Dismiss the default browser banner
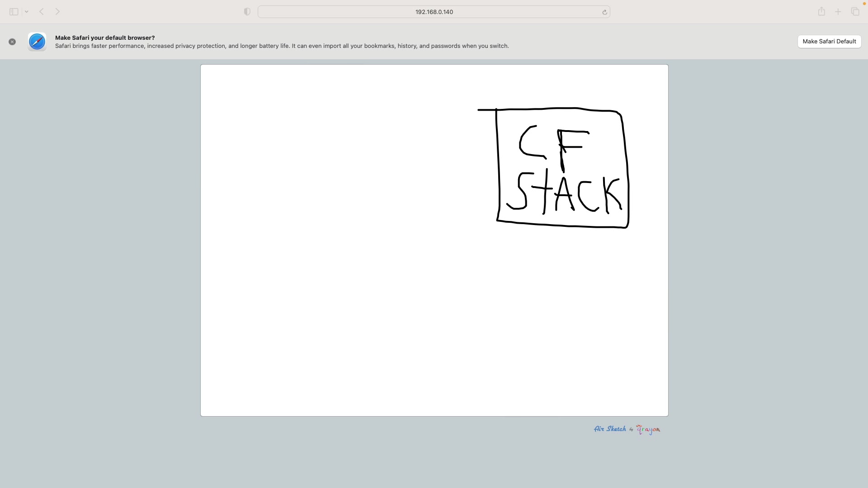Screen dimensions: 868x488 coord(12,42)
